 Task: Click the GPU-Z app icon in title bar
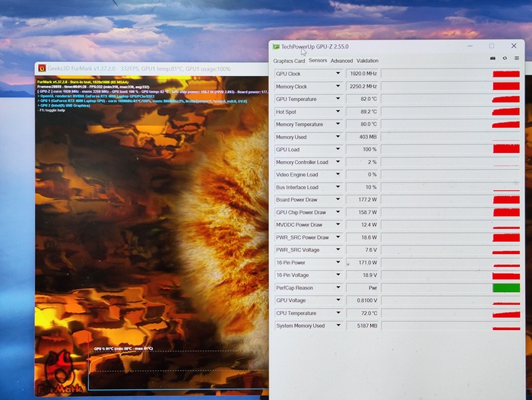click(x=276, y=46)
